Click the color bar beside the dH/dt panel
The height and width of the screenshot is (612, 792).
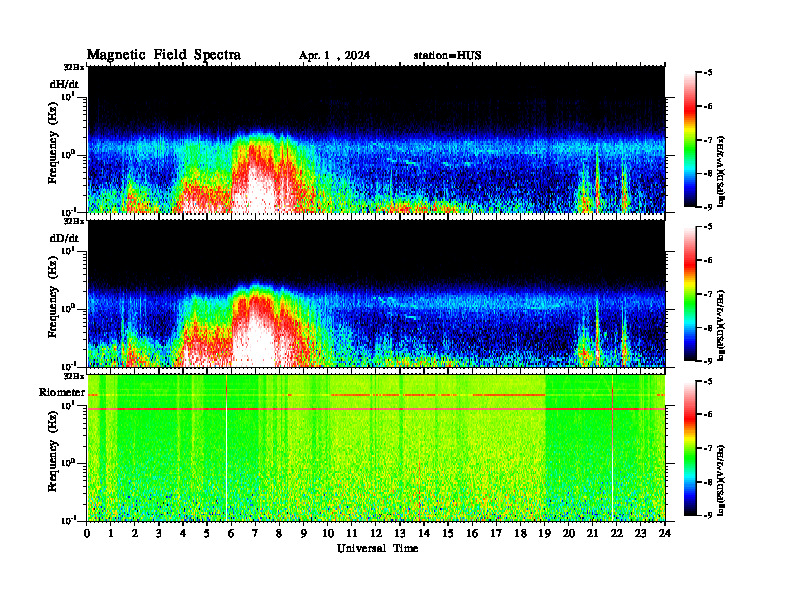point(689,140)
